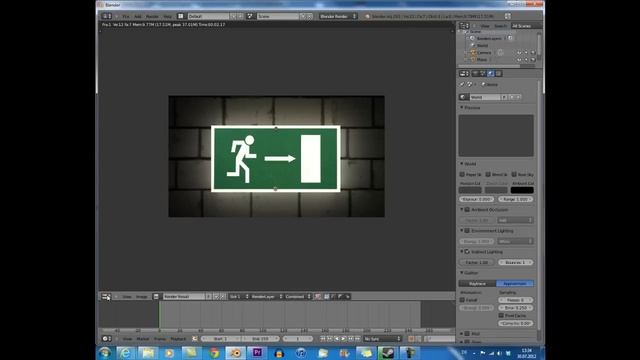Select the Camera object in outliner

[484, 52]
